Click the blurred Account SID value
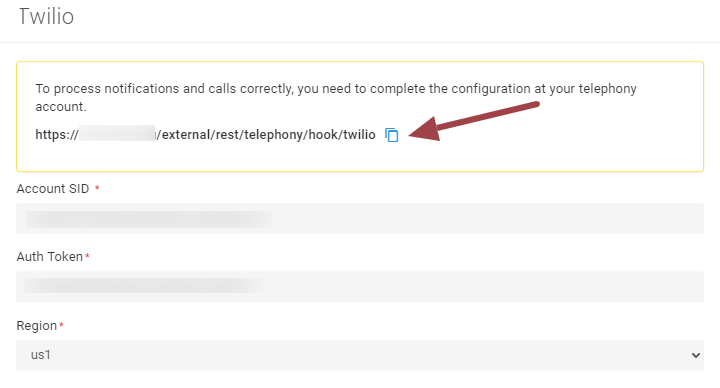 coord(148,219)
